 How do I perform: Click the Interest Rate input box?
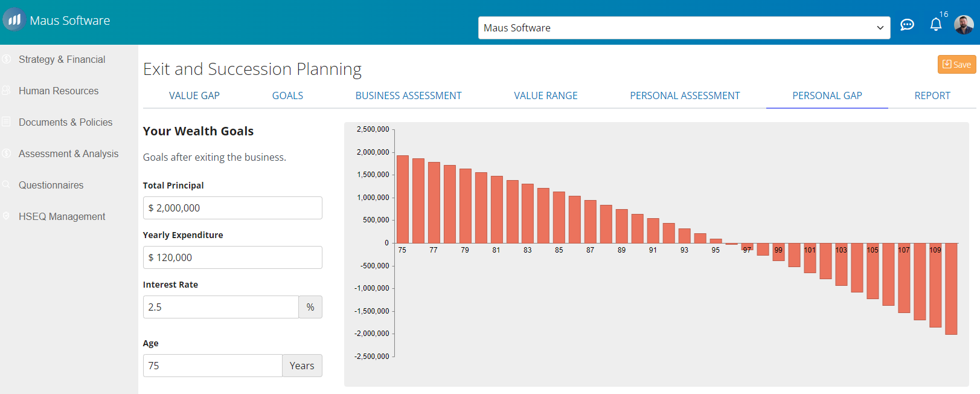point(220,307)
